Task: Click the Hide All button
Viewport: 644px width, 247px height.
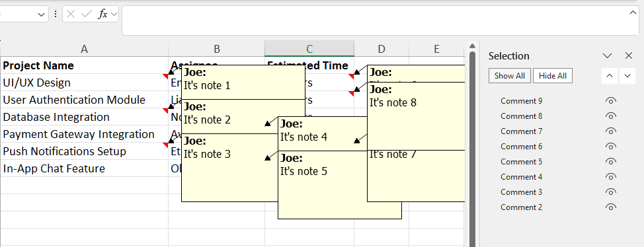Action: 552,76
